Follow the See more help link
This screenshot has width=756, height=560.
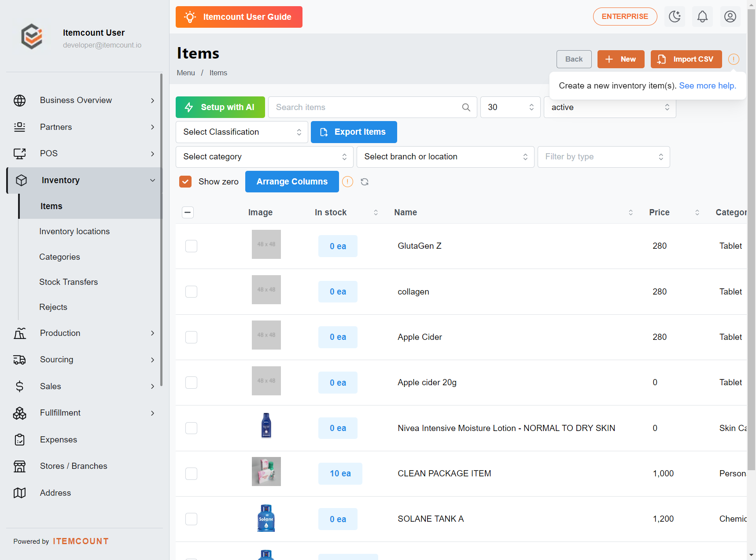pos(708,86)
